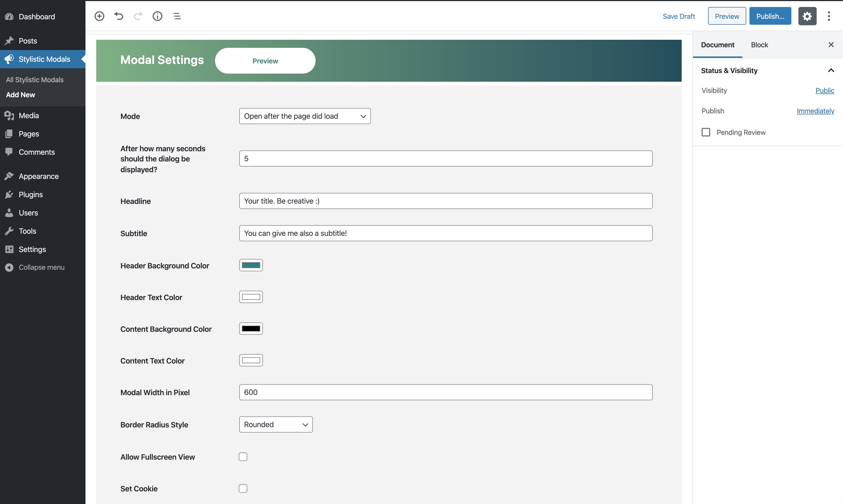Open the Tools menu label
Screen dimensions: 843x504
27,231
